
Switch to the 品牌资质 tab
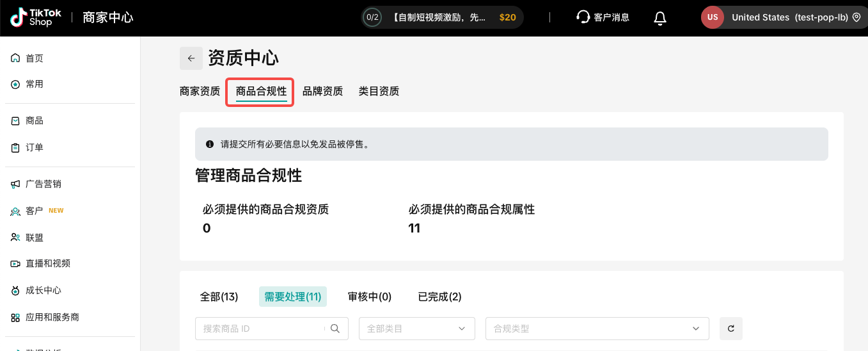[x=322, y=91]
